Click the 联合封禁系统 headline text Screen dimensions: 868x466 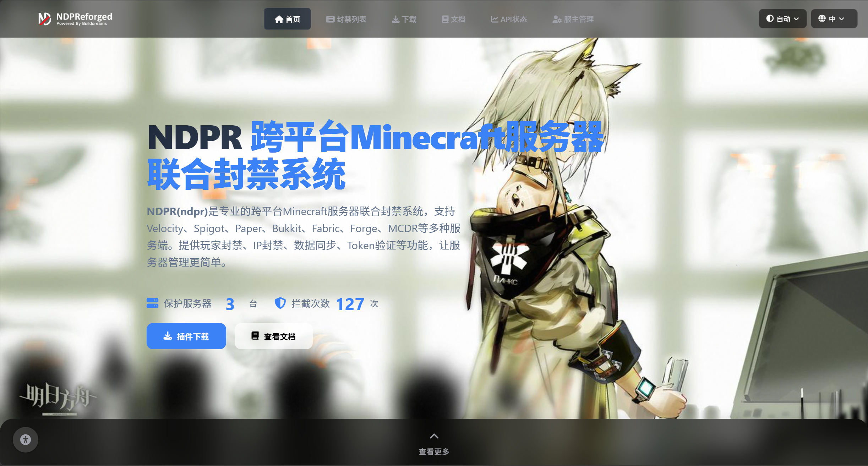coord(246,174)
